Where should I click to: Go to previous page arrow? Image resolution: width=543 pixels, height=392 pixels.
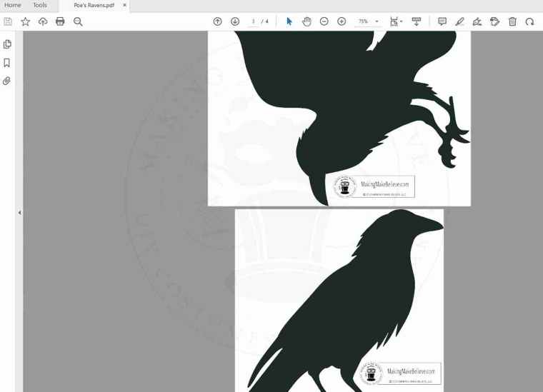point(217,21)
